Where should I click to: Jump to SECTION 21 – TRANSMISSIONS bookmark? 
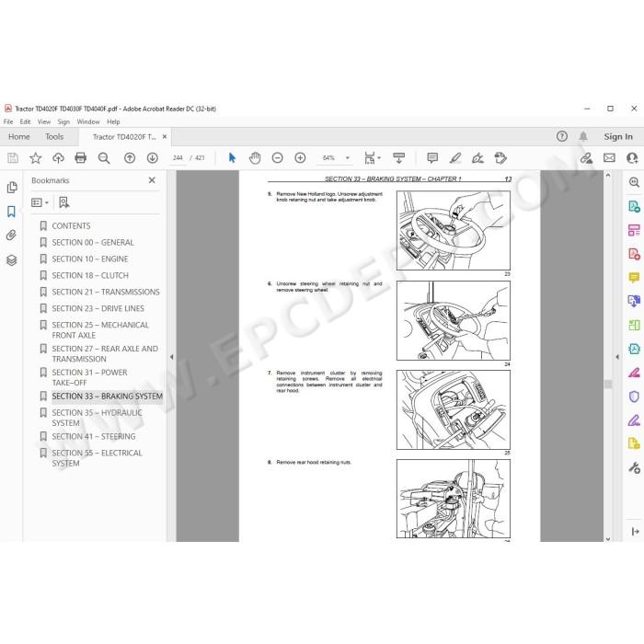click(106, 292)
